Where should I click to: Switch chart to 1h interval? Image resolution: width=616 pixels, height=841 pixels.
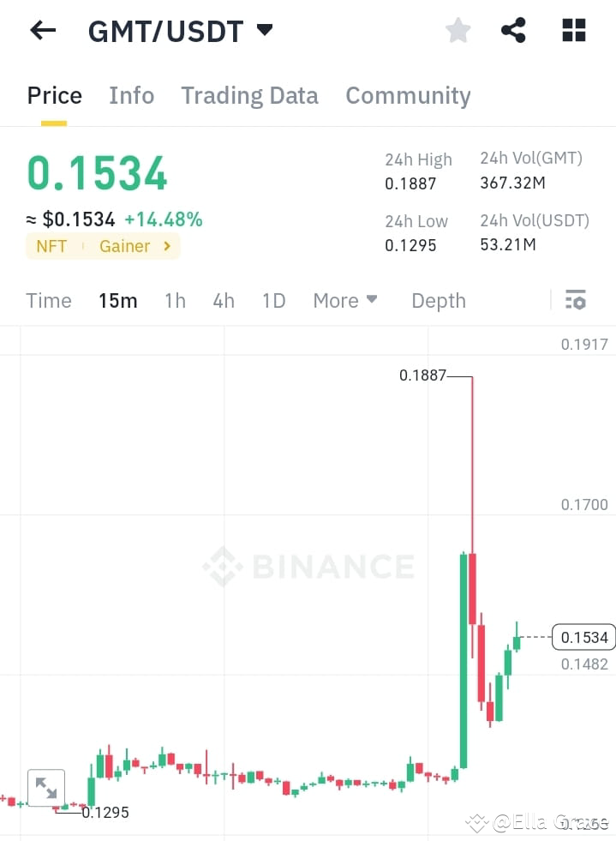click(175, 300)
